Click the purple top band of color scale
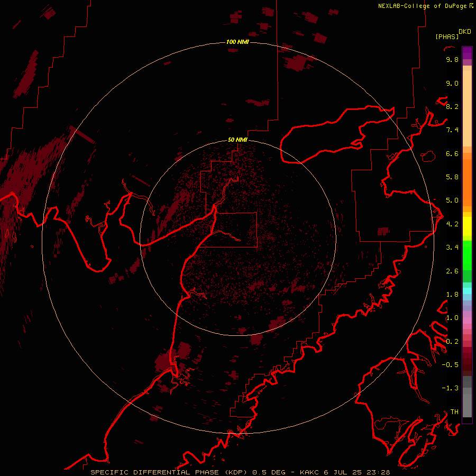This screenshot has height=476, width=476. click(467, 53)
